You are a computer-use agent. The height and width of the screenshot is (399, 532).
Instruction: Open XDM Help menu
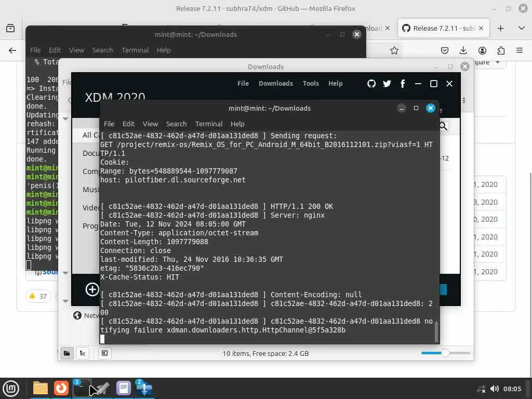pyautogui.click(x=335, y=84)
